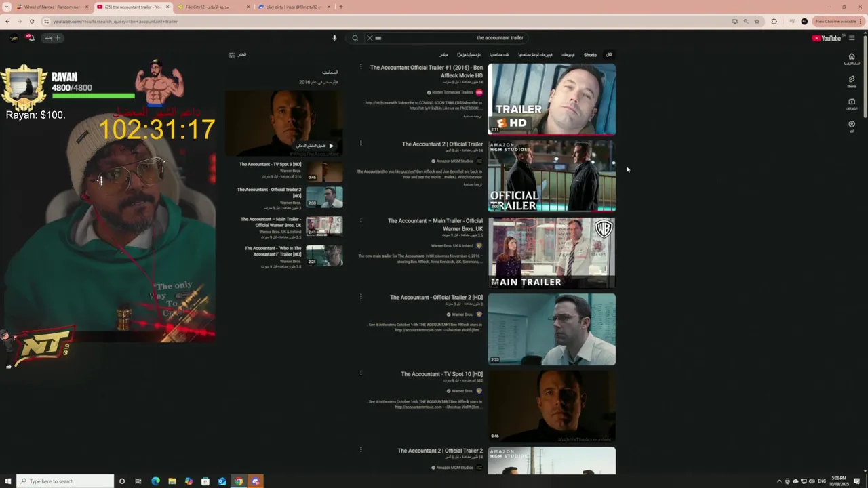The image size is (868, 488).
Task: Open File Explorer from taskbar
Action: [x=172, y=481]
